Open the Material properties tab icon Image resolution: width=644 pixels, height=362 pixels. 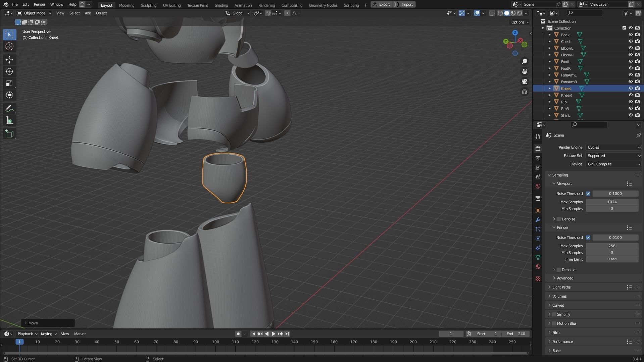(538, 267)
